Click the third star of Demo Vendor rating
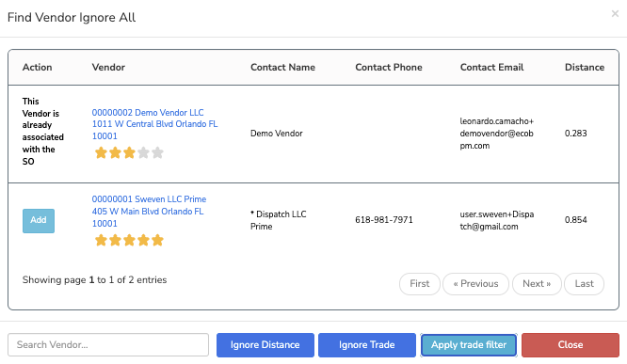Viewport: 627px width, 364px height. (x=129, y=152)
